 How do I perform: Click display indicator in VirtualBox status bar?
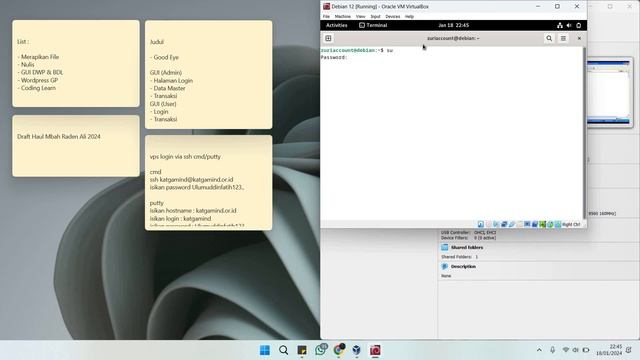(527, 224)
